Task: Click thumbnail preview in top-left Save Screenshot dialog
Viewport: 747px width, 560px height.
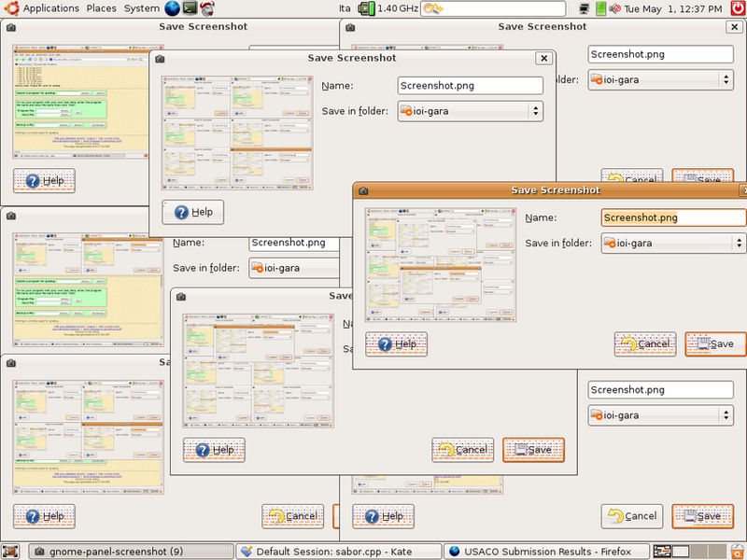Action: [x=80, y=102]
